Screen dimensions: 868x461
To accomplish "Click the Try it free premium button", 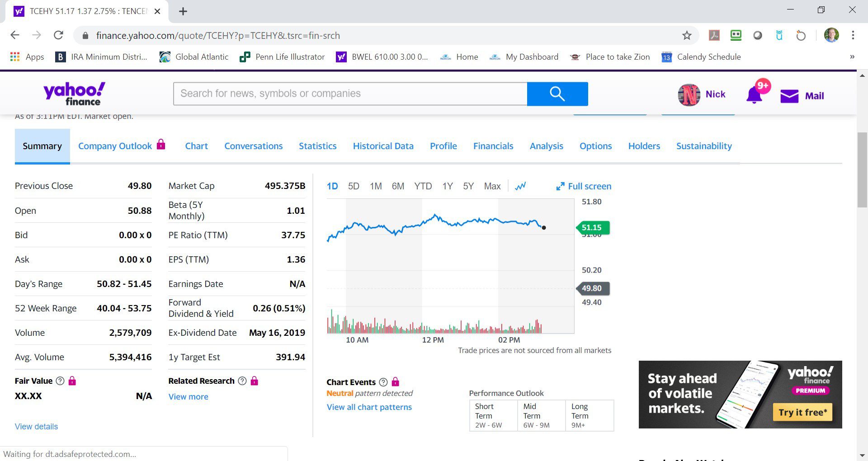I will (802, 412).
